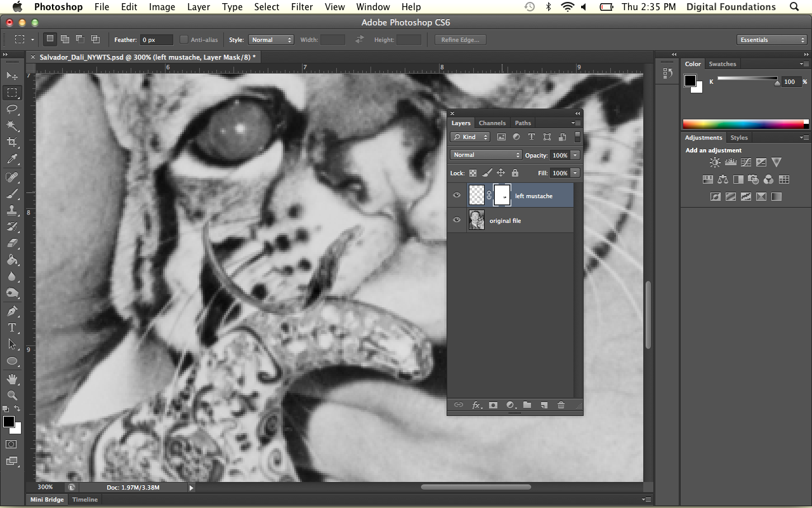Select the Magic Wand tool
Viewport: 812px width, 508px height.
12,126
